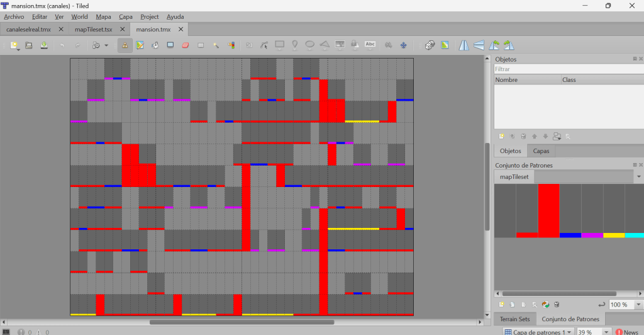
Task: Click the Save document icon
Action: [44, 45]
